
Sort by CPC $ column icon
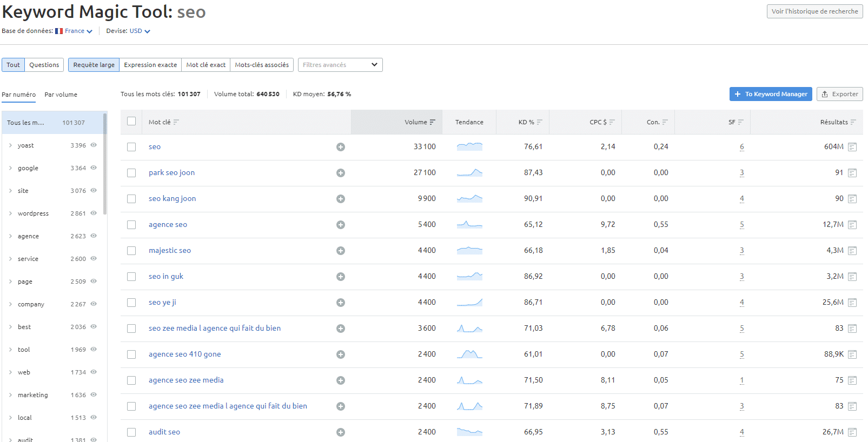click(612, 122)
